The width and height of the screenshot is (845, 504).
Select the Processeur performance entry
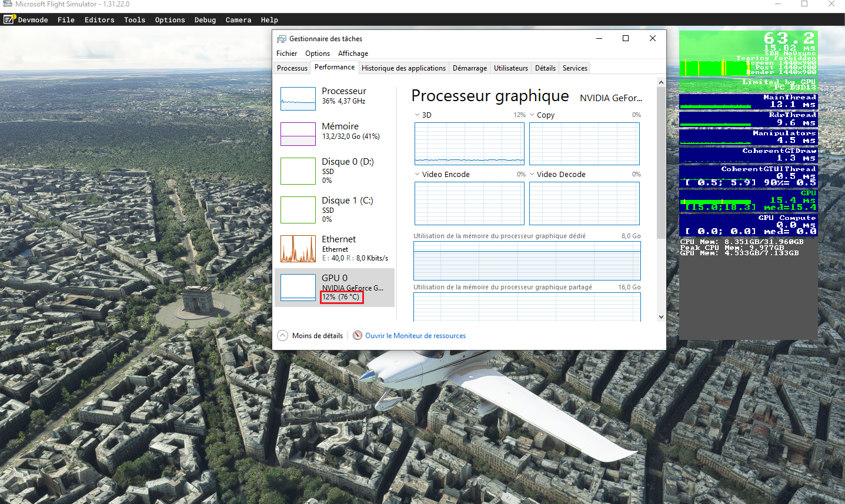(335, 98)
